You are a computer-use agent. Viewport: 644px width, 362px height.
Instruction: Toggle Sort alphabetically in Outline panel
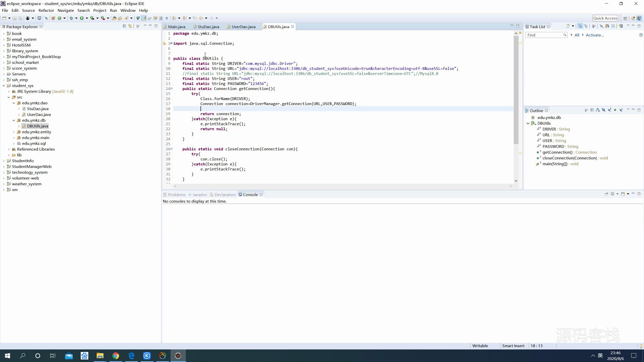(x=598, y=110)
